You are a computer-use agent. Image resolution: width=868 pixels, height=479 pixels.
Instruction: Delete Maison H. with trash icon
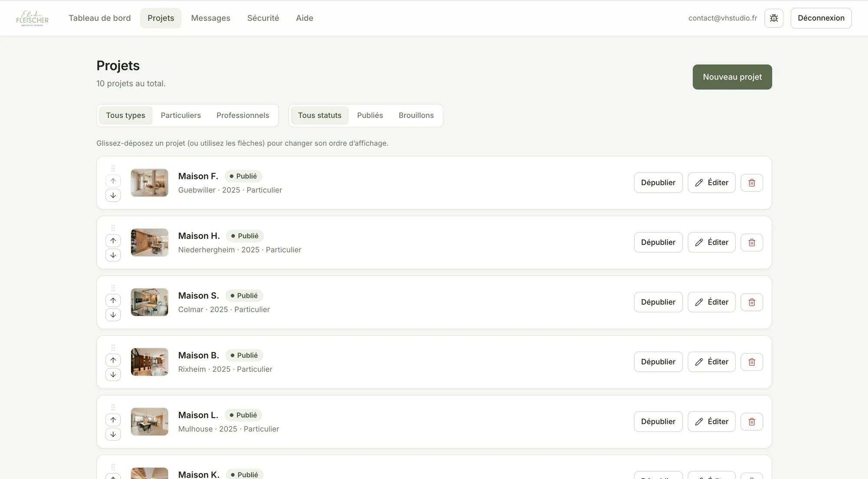tap(752, 242)
